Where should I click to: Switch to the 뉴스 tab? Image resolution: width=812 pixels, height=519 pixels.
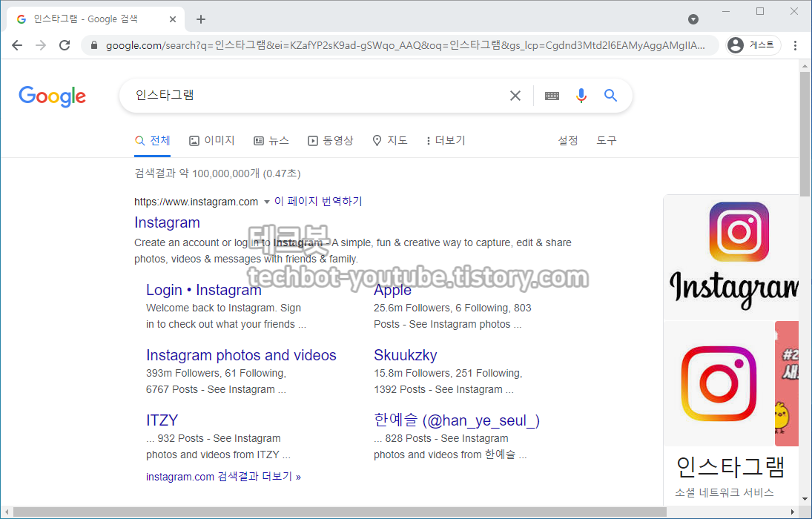(x=271, y=140)
